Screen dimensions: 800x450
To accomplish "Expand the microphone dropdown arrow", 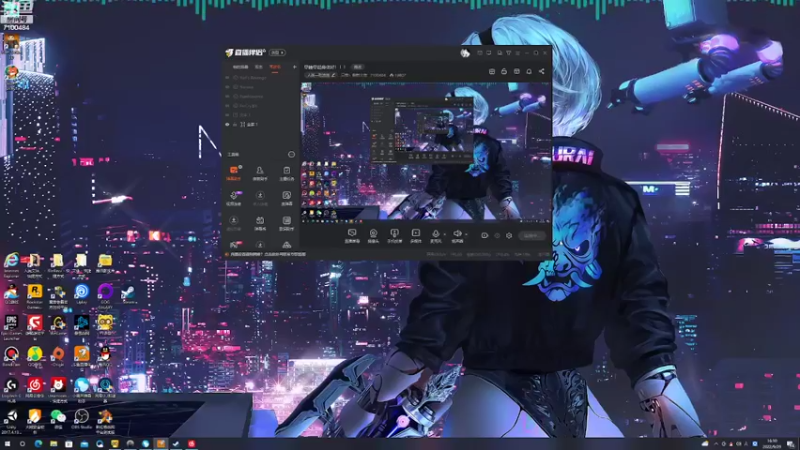I will tap(444, 234).
